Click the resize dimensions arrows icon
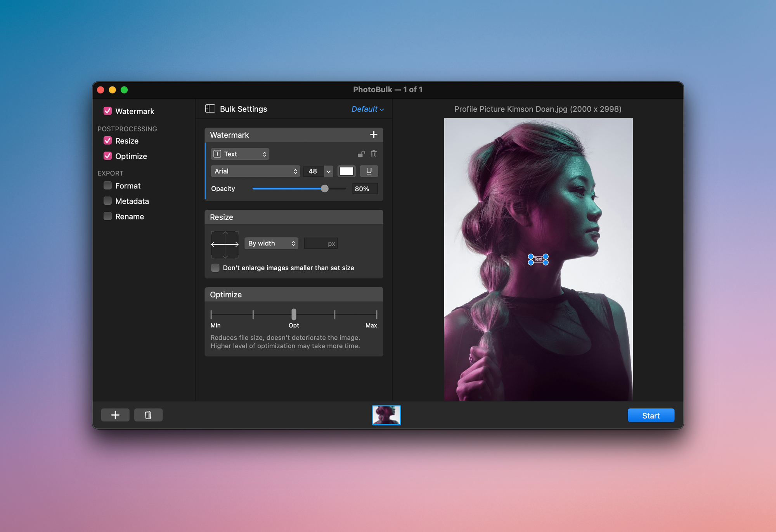The width and height of the screenshot is (776, 532). pos(225,244)
